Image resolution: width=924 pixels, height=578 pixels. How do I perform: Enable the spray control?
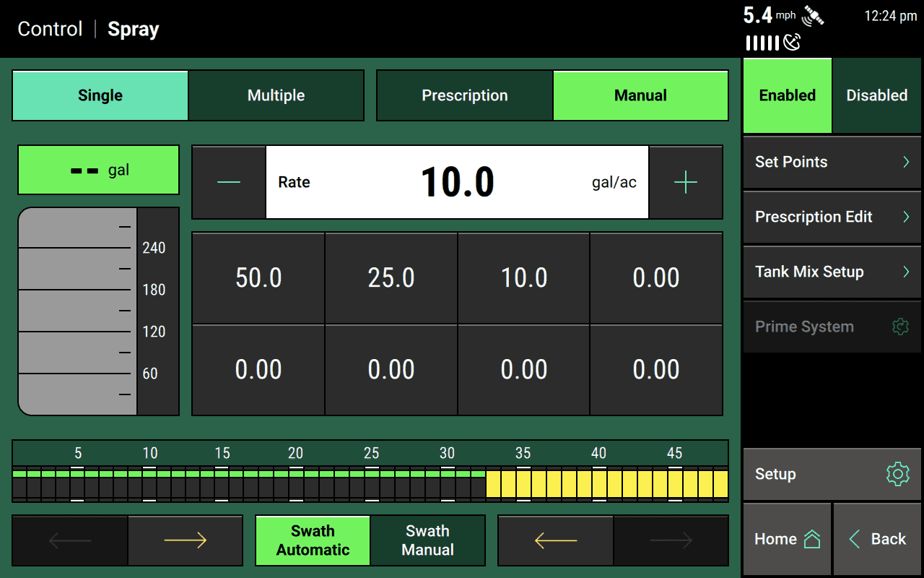pyautogui.click(x=787, y=95)
